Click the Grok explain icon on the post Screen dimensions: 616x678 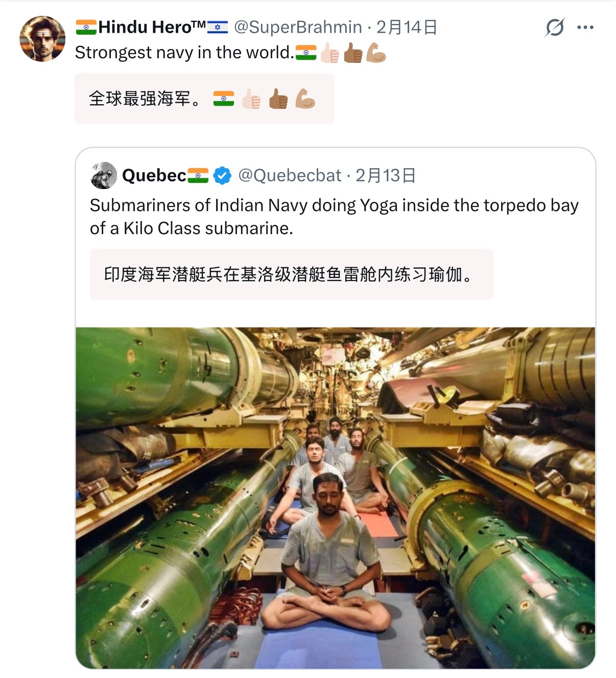[x=554, y=27]
